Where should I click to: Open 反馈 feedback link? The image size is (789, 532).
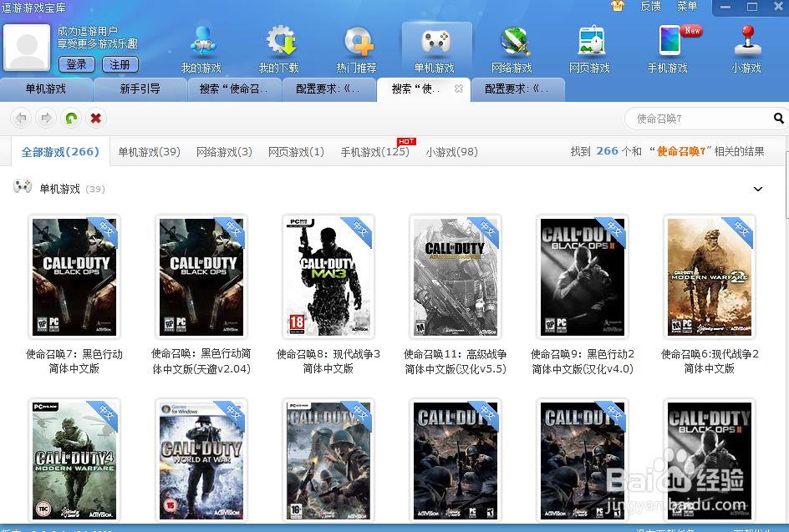650,6
